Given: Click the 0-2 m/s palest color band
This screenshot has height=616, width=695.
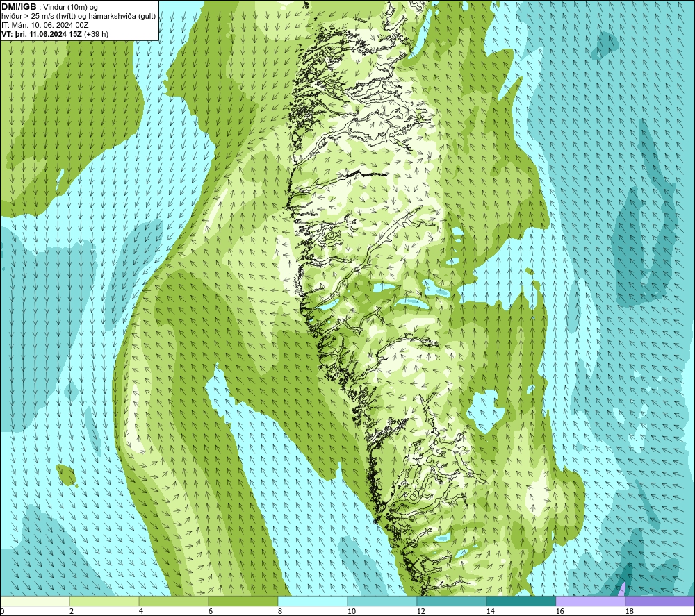Looking at the screenshot, I should 35,601.
